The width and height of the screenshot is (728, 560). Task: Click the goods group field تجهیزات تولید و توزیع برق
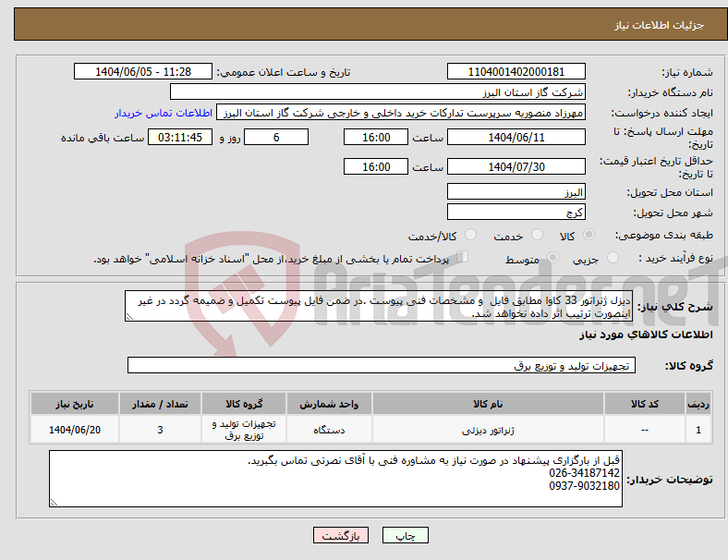click(x=382, y=365)
